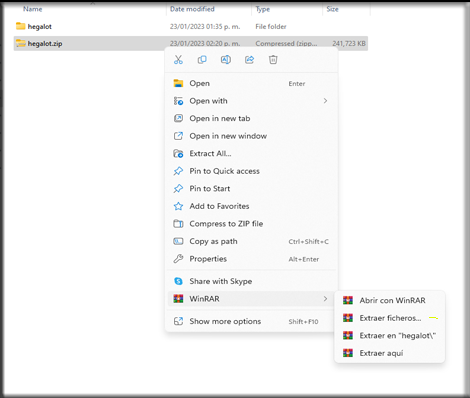The width and height of the screenshot is (470, 398).
Task: Open the WinRAR submenu entry
Action: click(x=251, y=299)
